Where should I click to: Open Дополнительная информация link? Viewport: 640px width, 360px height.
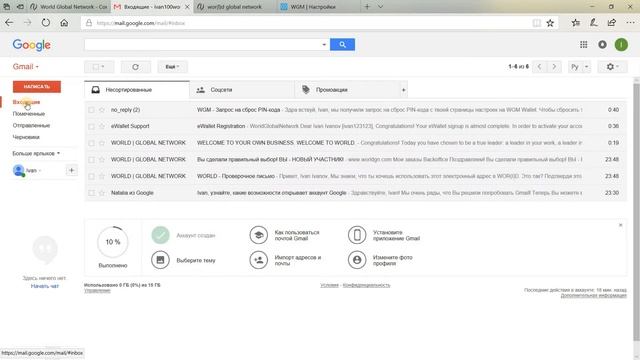pos(593,296)
